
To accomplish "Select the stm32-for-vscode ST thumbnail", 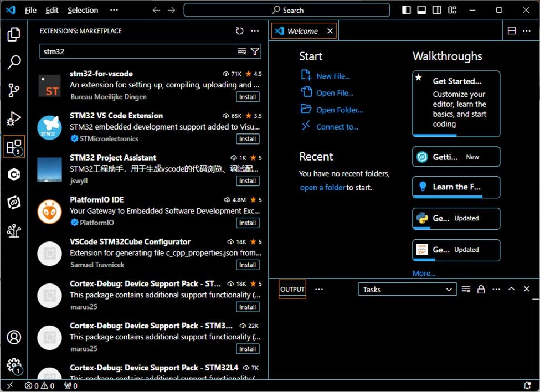I will pyautogui.click(x=50, y=86).
